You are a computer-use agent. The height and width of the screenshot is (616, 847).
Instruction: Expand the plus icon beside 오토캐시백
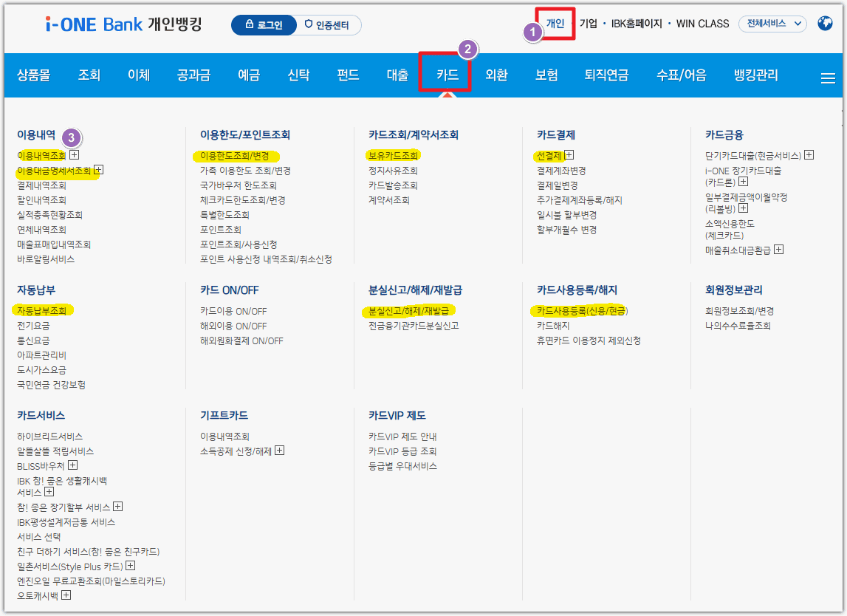[66, 595]
